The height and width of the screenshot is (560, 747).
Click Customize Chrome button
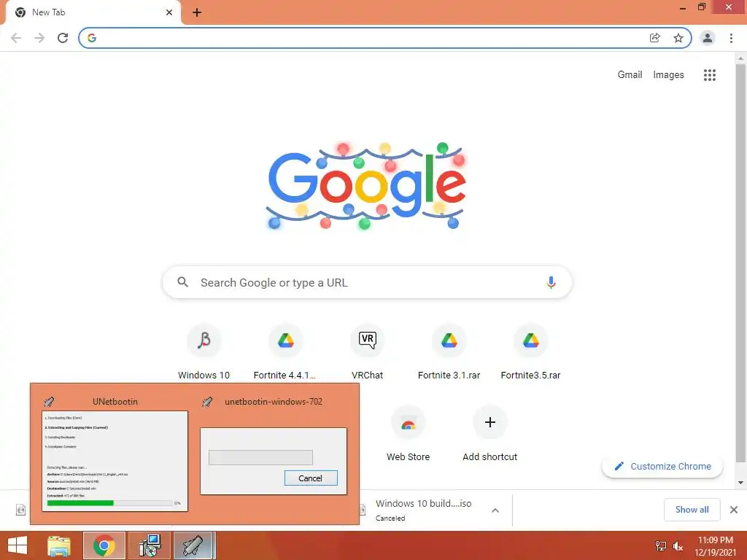662,466
